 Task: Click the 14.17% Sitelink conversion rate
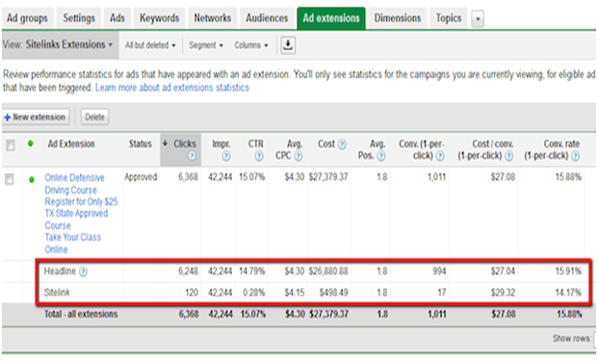(x=568, y=293)
